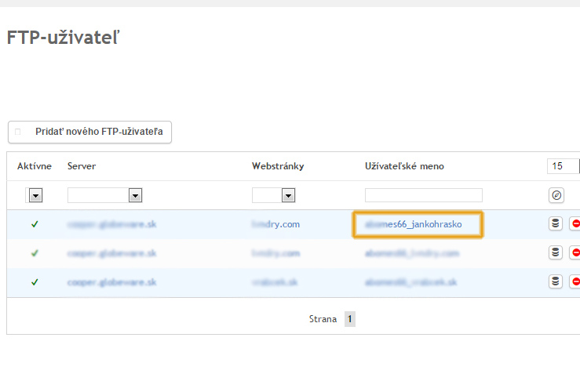Viewport: 580px width, 392px height.
Task: Click the Užívateľské meno filter text field
Action: (424, 195)
